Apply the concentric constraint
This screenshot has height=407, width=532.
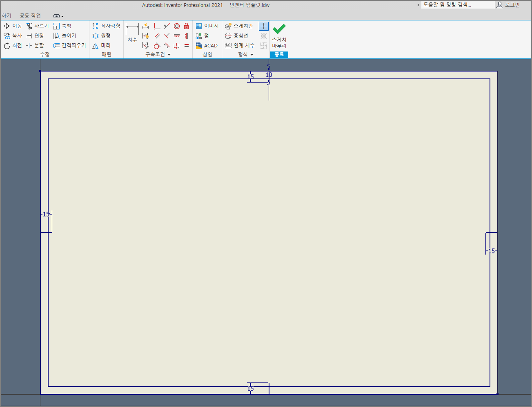177,26
